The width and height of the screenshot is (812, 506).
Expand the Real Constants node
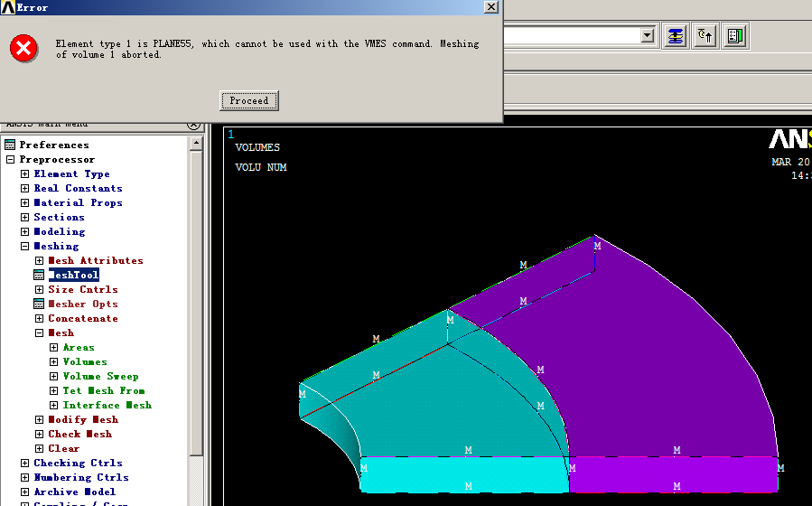(24, 188)
